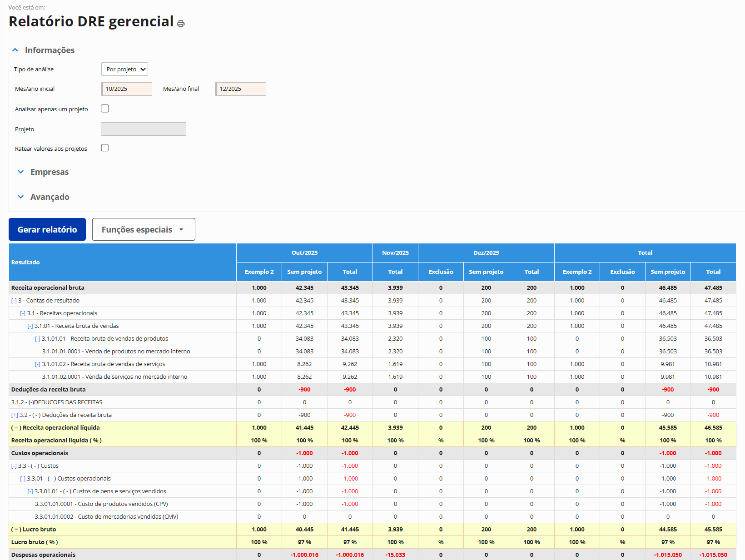
Task: Collapse the Informações section chevron
Action: 15,50
